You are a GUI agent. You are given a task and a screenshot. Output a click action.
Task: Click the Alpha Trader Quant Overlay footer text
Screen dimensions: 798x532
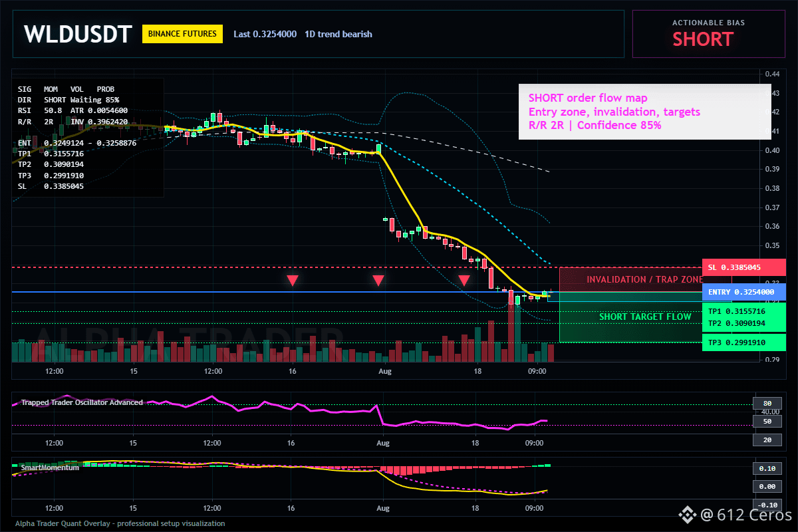120,523
